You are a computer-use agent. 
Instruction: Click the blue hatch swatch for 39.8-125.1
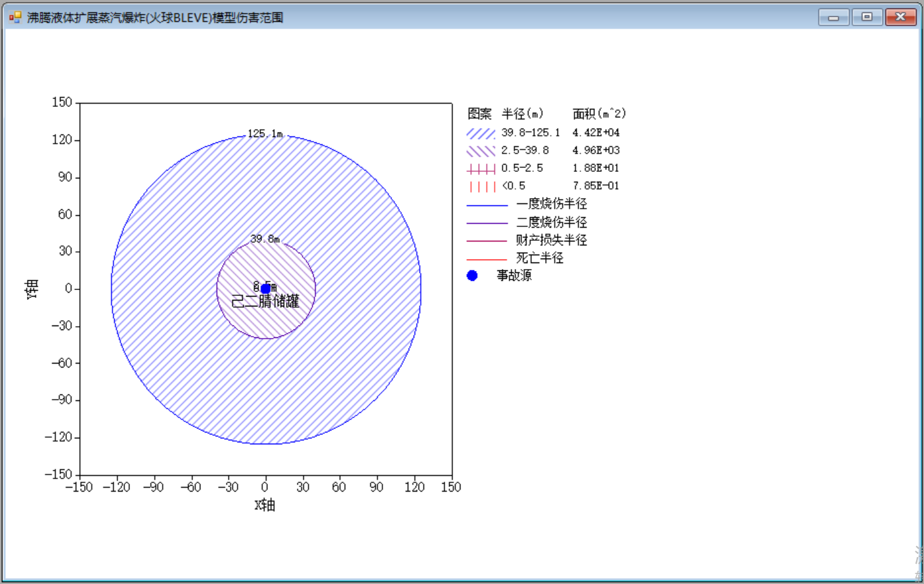[x=481, y=133]
